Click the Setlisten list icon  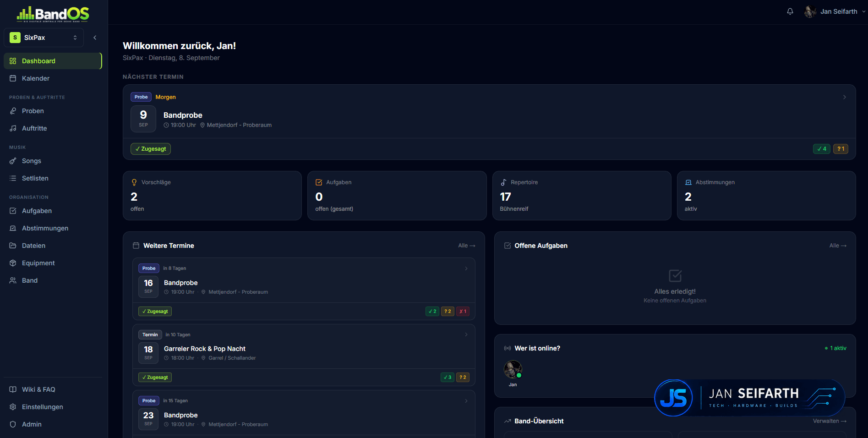(x=13, y=178)
